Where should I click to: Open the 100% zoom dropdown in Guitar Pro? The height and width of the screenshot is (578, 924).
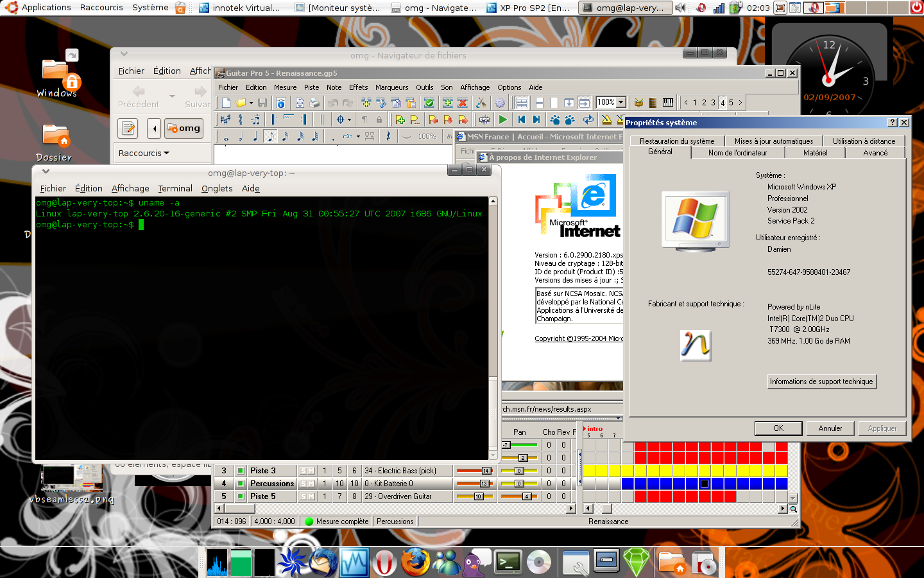[621, 103]
